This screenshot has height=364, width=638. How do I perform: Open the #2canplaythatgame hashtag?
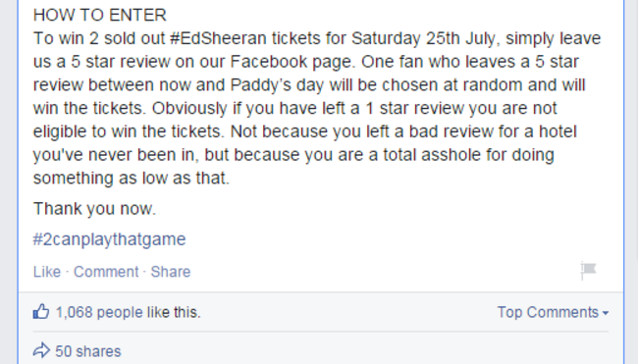[x=109, y=239]
